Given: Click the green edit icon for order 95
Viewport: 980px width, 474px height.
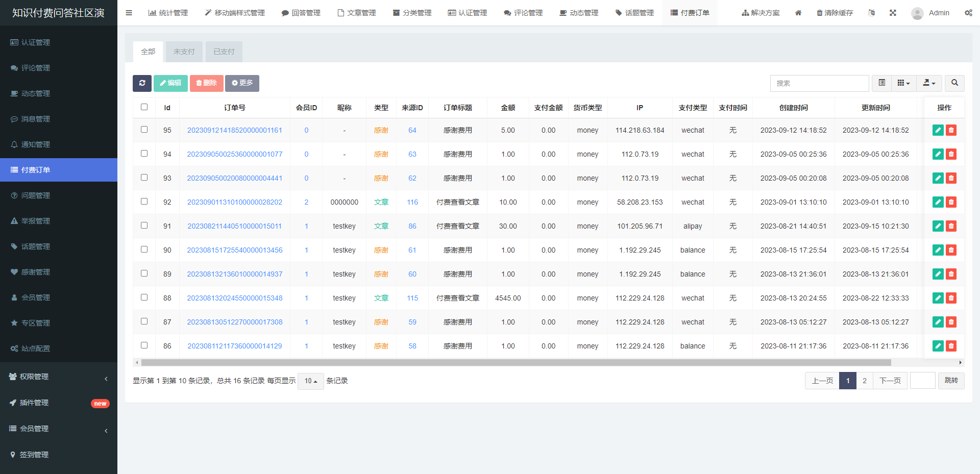Looking at the screenshot, I should click(938, 130).
